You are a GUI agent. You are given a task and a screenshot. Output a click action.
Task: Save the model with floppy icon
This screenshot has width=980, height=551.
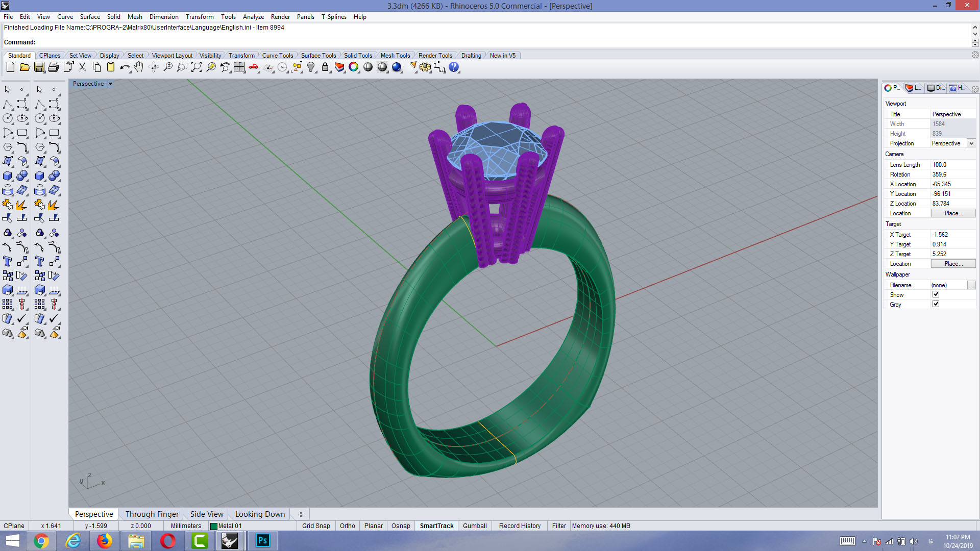(39, 67)
